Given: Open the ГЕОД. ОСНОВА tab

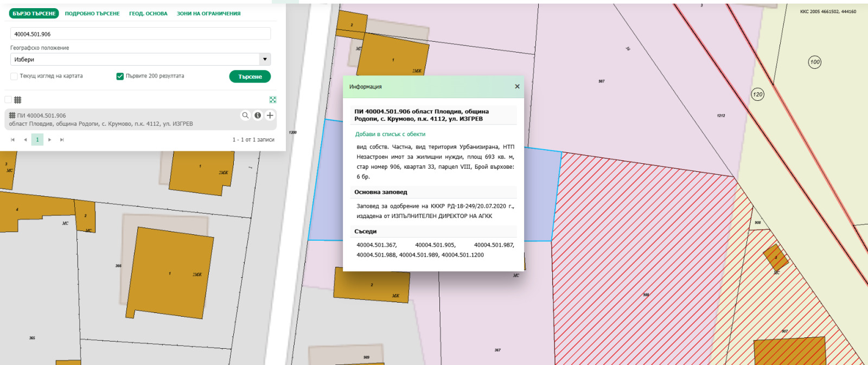Looking at the screenshot, I should point(148,14).
